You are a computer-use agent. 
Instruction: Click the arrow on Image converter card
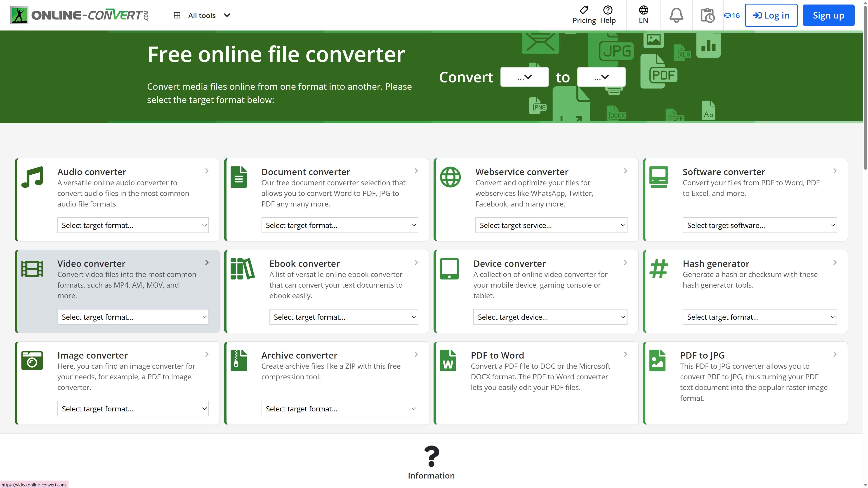pos(207,354)
